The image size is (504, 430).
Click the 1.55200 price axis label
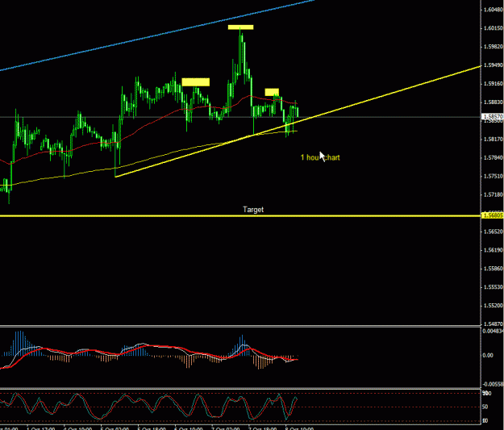pyautogui.click(x=493, y=305)
